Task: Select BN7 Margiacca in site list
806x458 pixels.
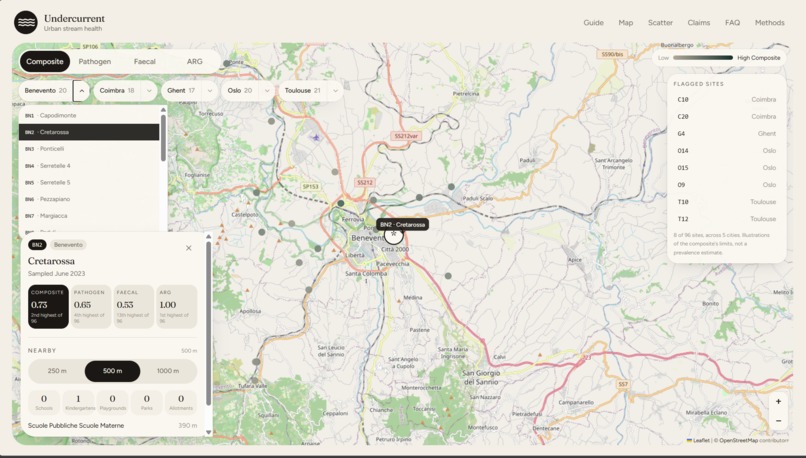Action: [89, 216]
